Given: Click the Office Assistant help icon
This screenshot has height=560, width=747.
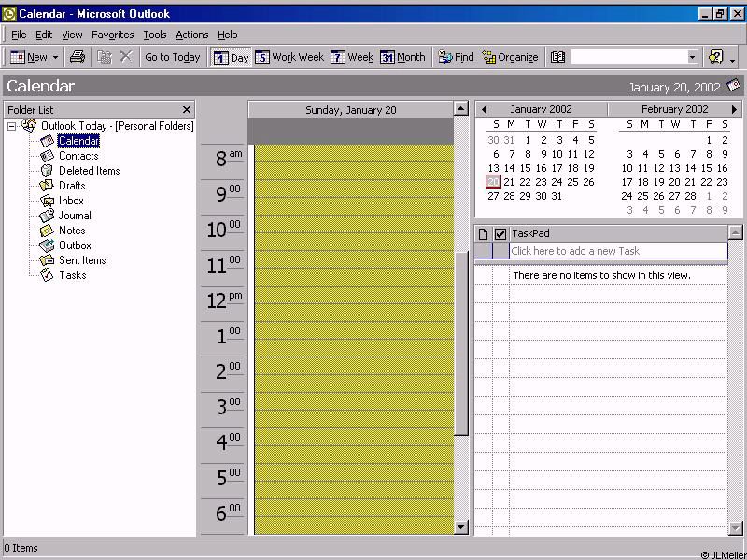Looking at the screenshot, I should tap(715, 57).
